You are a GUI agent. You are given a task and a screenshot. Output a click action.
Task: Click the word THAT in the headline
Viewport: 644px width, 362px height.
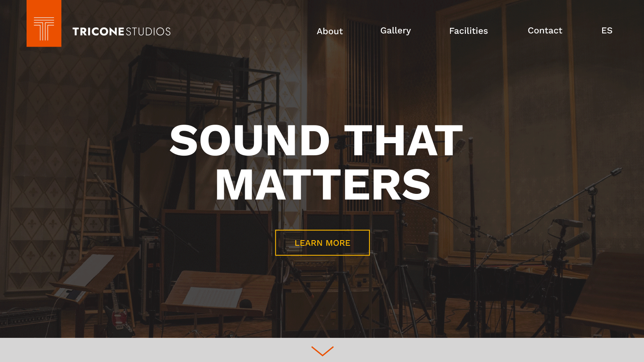[x=404, y=140]
